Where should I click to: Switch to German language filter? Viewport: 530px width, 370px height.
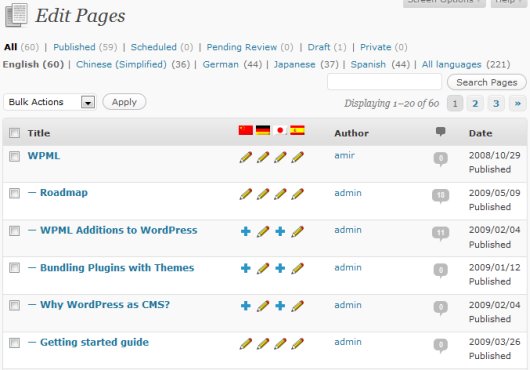click(220, 64)
